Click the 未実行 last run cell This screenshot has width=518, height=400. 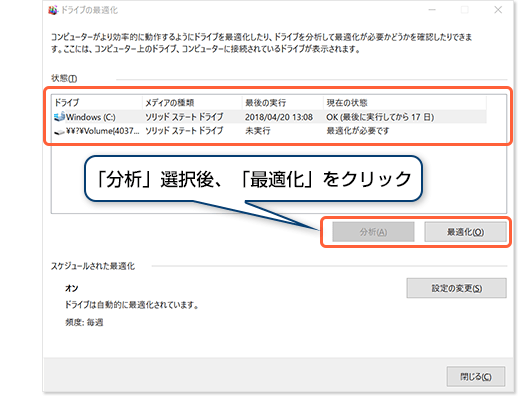(x=258, y=131)
